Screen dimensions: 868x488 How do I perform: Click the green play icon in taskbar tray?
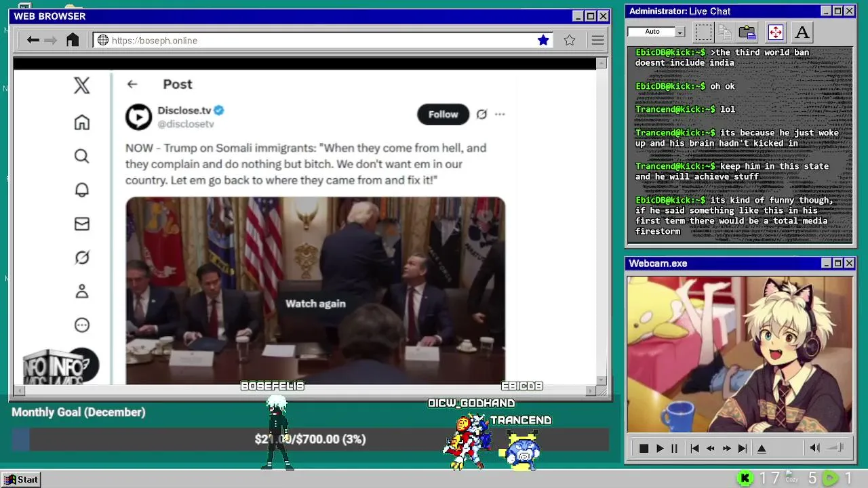click(x=829, y=479)
